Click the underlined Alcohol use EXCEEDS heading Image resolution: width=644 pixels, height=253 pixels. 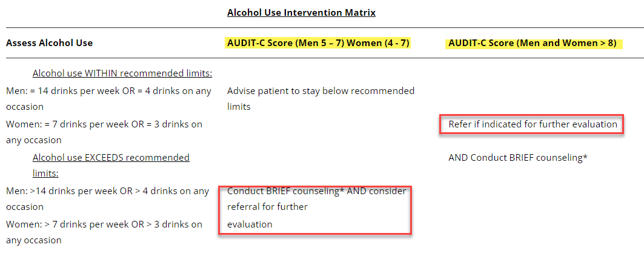pyautogui.click(x=111, y=158)
